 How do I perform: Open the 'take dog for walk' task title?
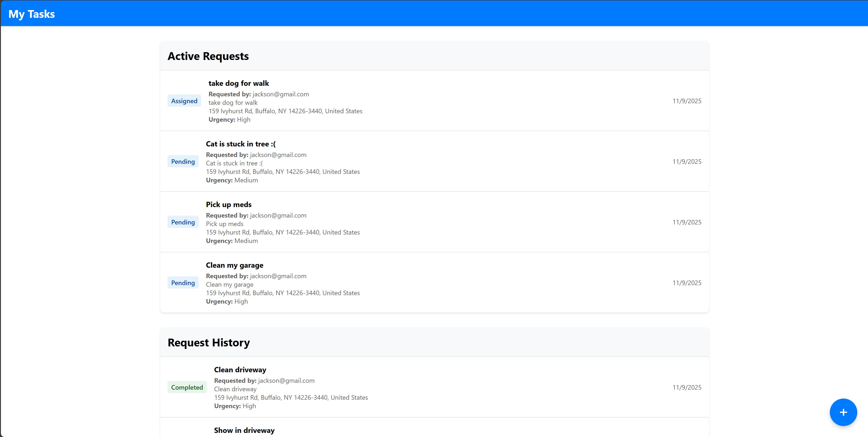[238, 83]
